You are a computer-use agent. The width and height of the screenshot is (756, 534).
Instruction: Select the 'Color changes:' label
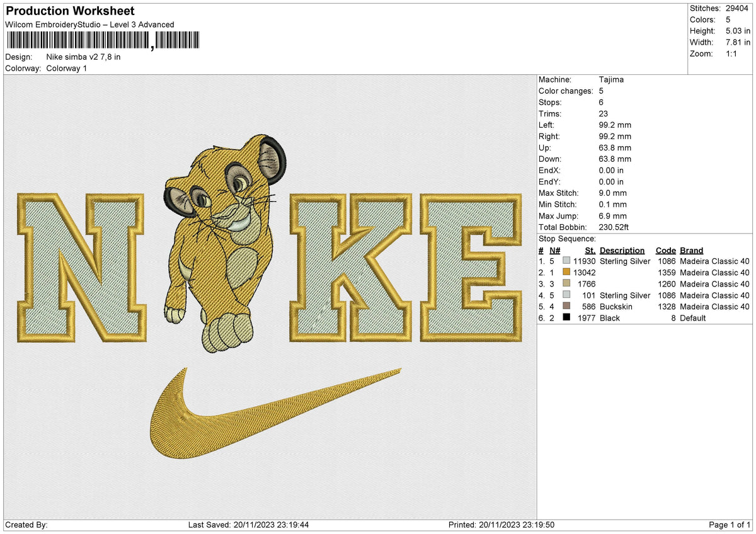click(x=564, y=91)
